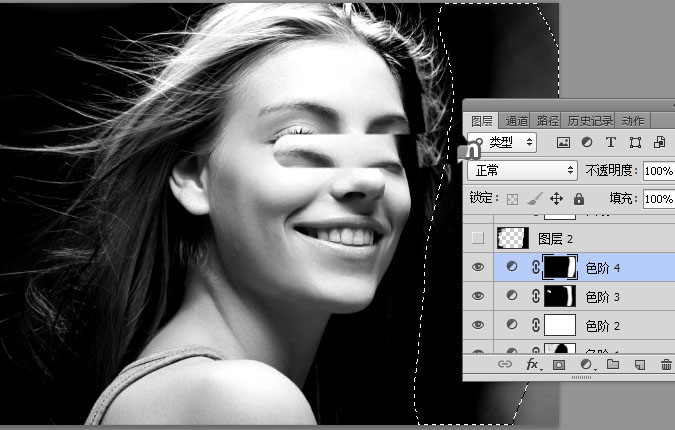Create new adjustment layer from bottom bar
Viewport: 675px width, 430px height.
pos(586,366)
